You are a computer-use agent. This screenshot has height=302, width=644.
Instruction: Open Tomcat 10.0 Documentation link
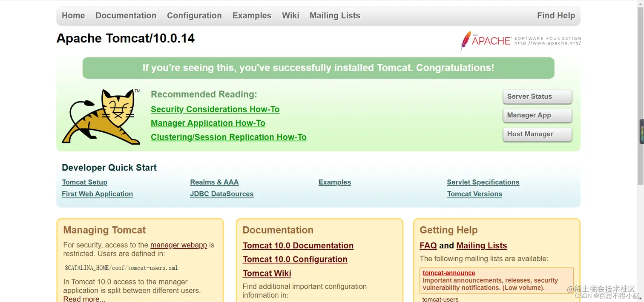[298, 246]
